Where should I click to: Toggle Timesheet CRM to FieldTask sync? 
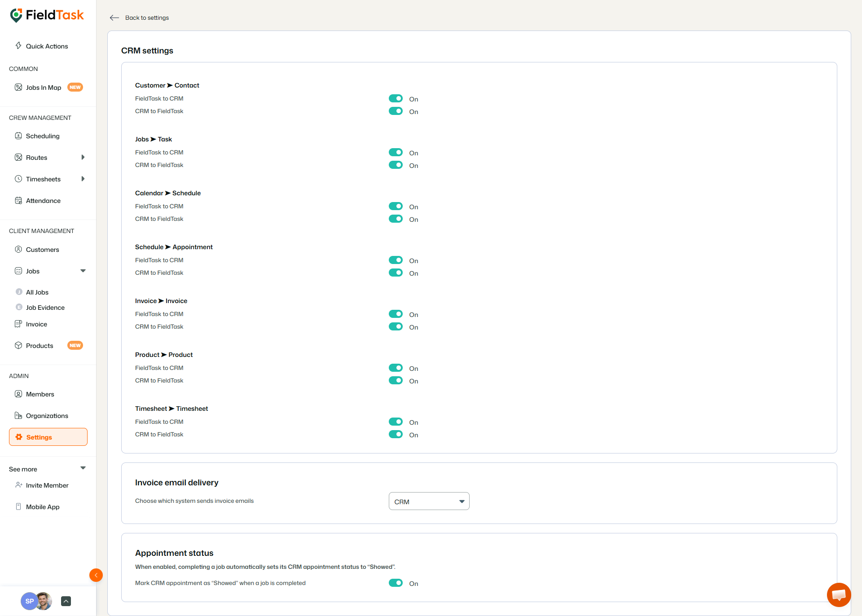tap(396, 434)
